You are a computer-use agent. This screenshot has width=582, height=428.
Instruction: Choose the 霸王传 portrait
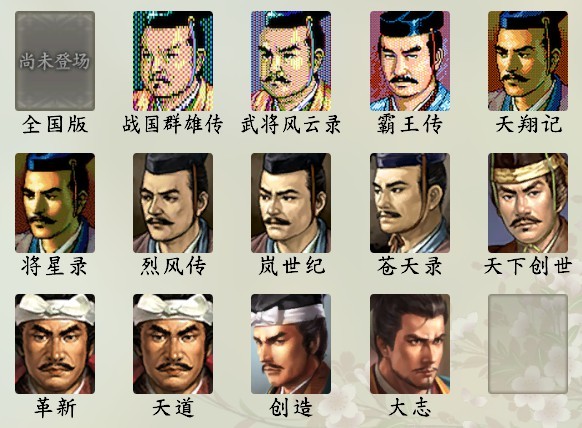410,61
